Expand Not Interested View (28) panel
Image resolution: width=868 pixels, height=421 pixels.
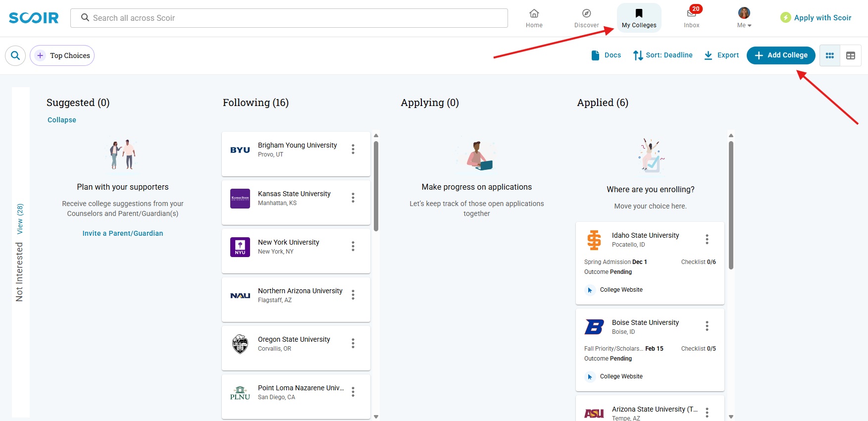tap(20, 219)
